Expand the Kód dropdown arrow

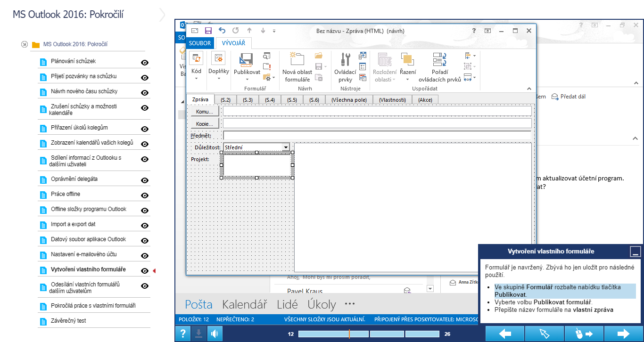(196, 79)
